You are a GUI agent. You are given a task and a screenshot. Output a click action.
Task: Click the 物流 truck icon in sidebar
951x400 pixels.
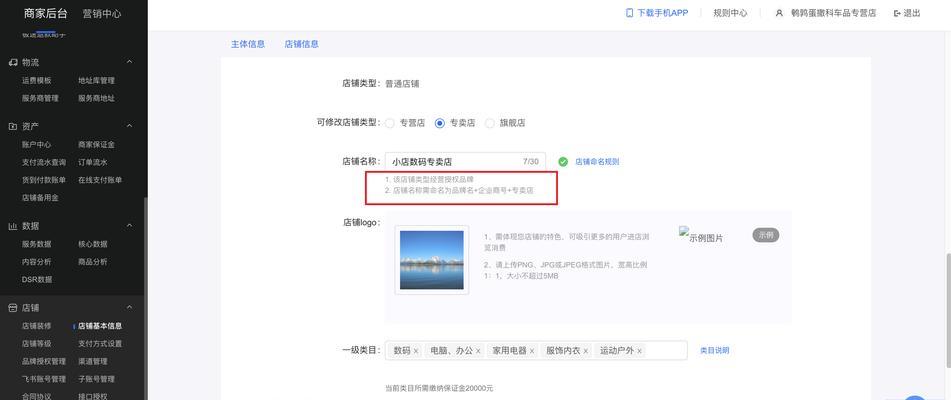click(13, 62)
